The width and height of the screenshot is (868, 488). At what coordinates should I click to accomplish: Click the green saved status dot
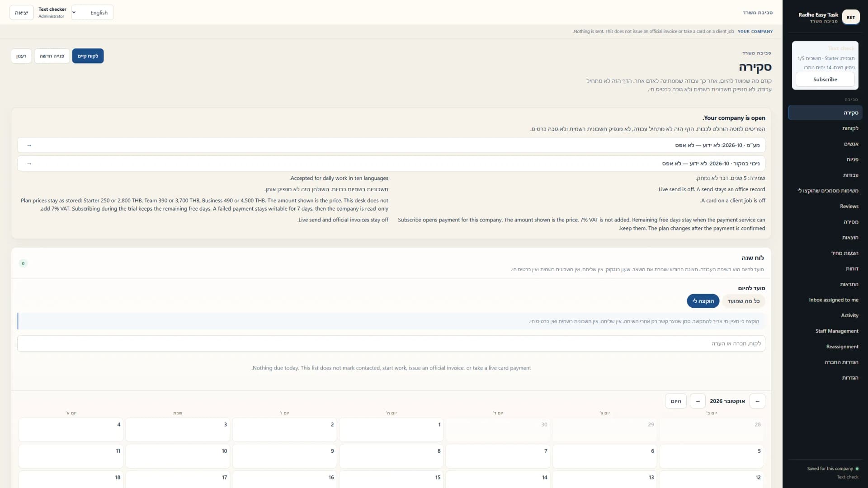(857, 469)
